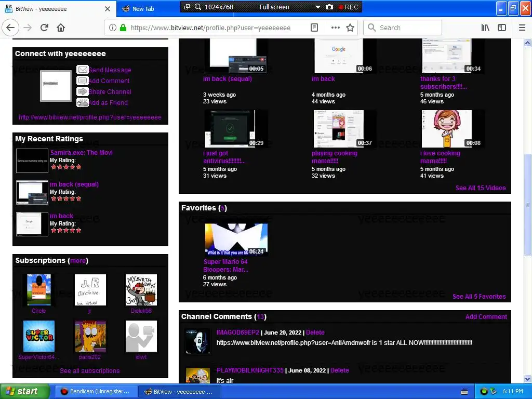Open the browser Home page icon
This screenshot has width=532, height=399.
click(61, 28)
